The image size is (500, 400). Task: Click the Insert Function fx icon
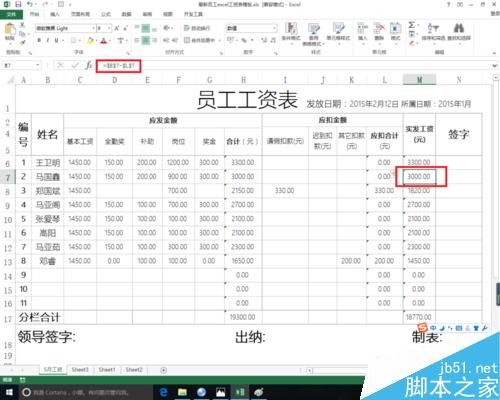coord(88,65)
